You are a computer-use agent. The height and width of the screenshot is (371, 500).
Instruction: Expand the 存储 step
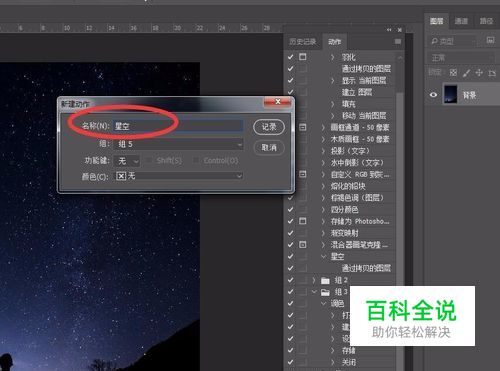click(332, 350)
